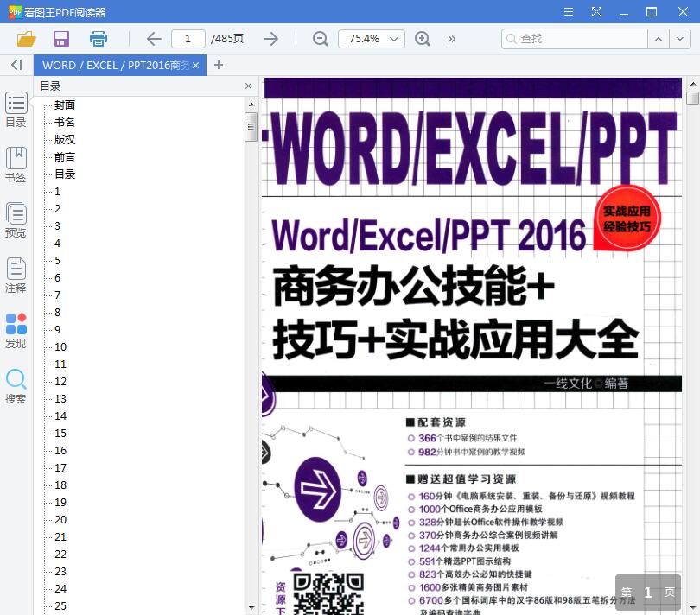Add a new tab with plus
Image resolution: width=700 pixels, height=615 pixels.
pos(219,65)
